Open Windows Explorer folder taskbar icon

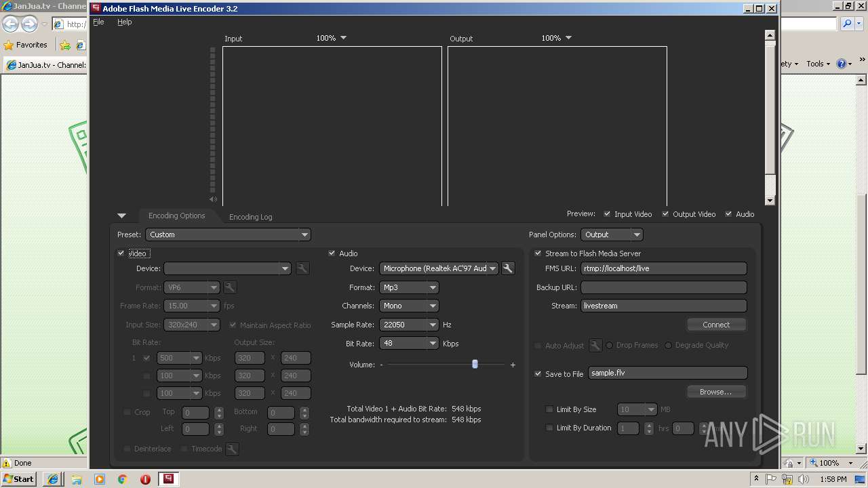77,479
